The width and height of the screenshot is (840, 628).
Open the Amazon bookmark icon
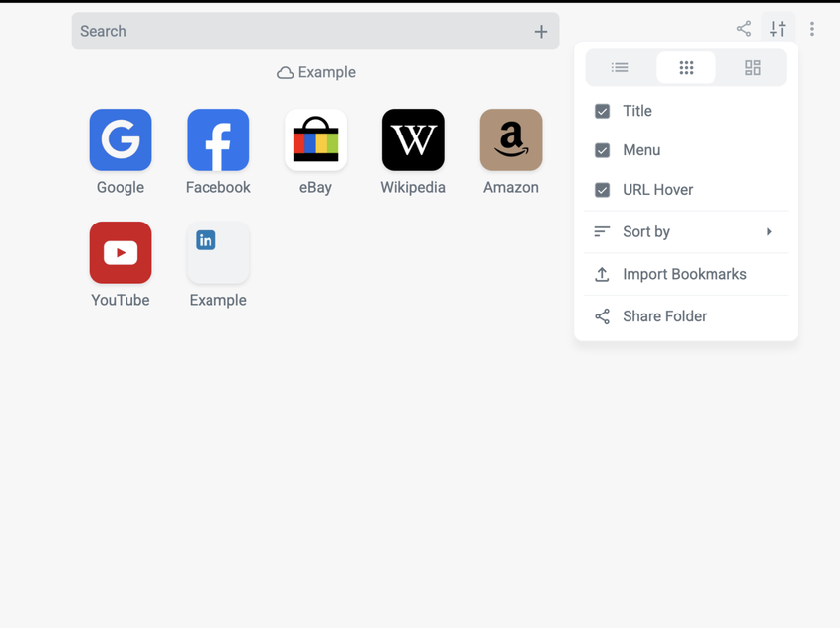[x=511, y=140]
